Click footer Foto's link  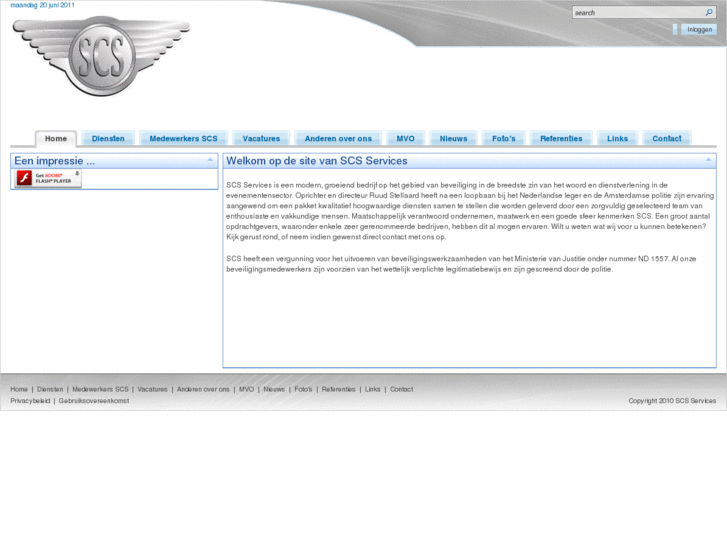(x=303, y=389)
